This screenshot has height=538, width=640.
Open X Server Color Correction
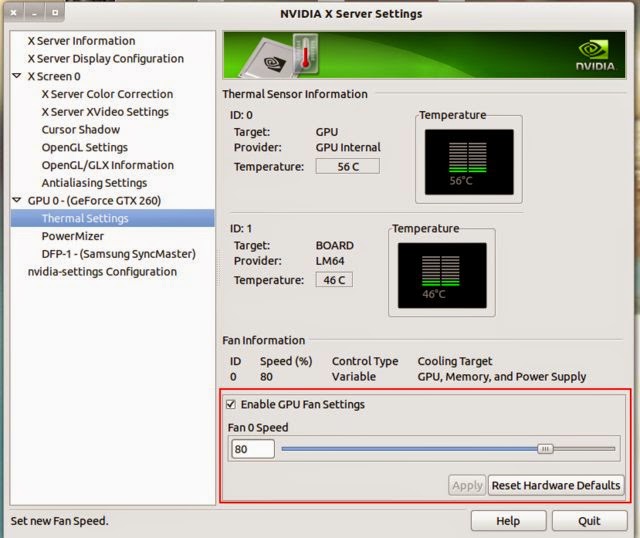click(x=107, y=94)
